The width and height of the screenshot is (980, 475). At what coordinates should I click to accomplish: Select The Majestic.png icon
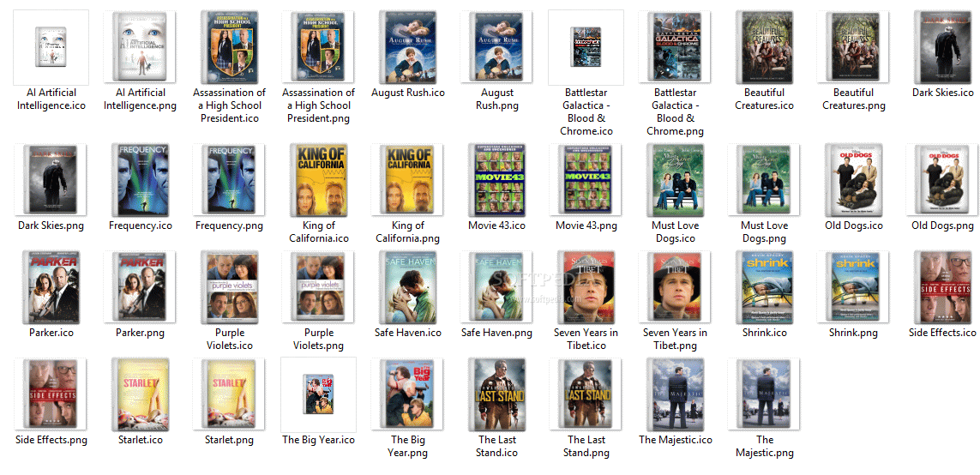(x=765, y=394)
